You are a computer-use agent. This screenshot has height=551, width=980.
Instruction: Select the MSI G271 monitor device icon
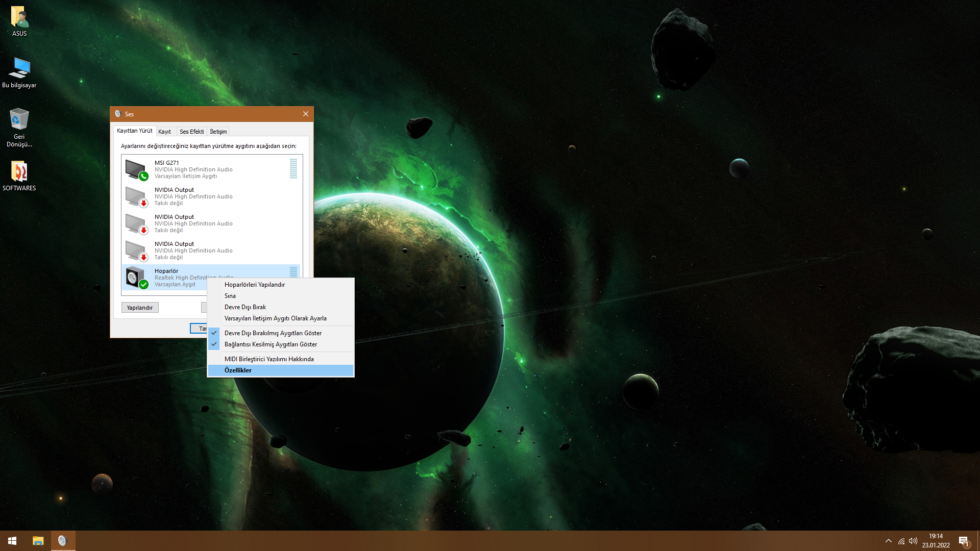tap(136, 170)
